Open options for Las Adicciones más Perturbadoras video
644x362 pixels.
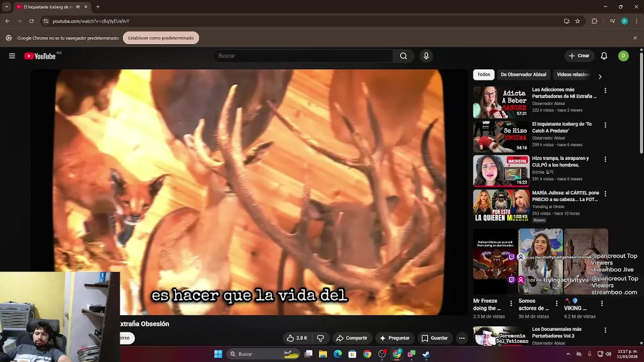click(x=605, y=90)
